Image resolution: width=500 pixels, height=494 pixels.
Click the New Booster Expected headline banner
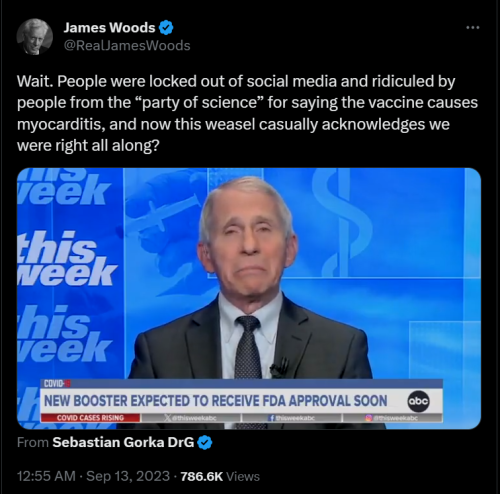[x=216, y=401]
